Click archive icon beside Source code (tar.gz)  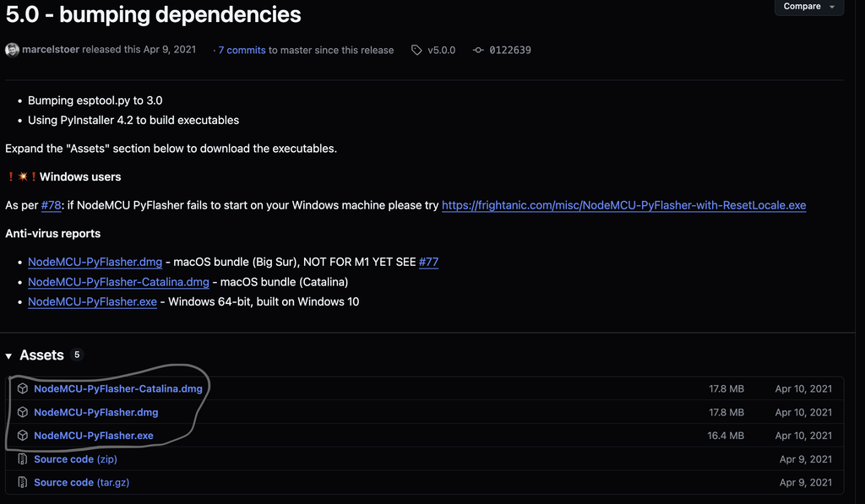[23, 483]
